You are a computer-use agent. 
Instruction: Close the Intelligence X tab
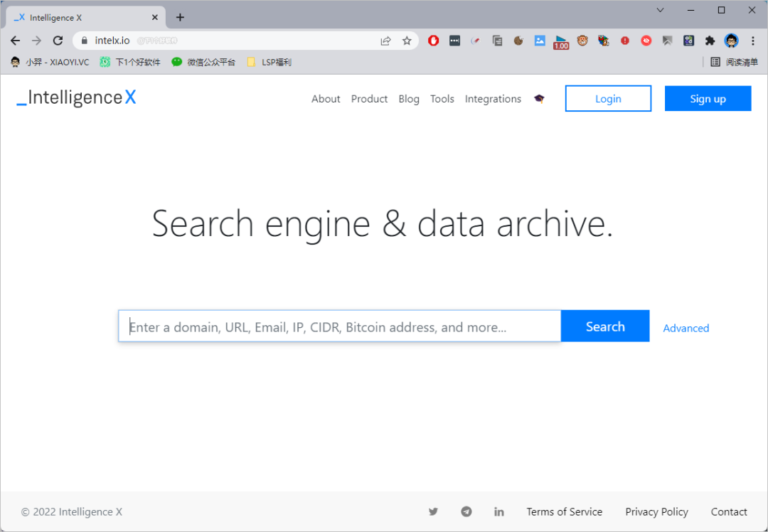155,18
